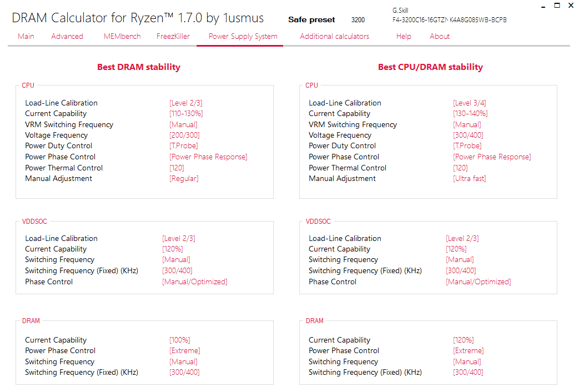Screen dimensions: 579x392
Task: Minimize the DRAM Calculator window
Action: tap(541, 6)
